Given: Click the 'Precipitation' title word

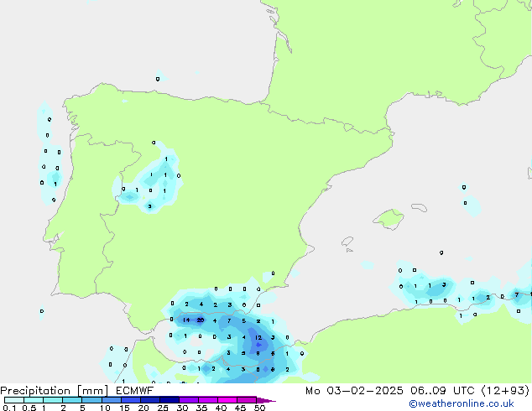Looking at the screenshot, I should 35,391.
